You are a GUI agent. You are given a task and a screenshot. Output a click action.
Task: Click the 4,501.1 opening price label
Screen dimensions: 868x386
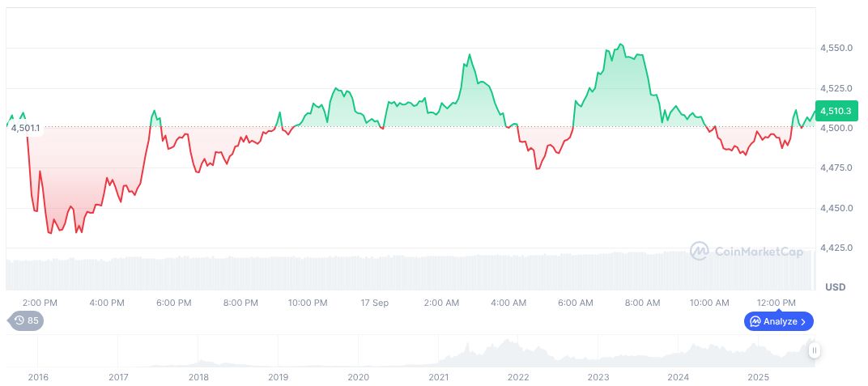point(25,127)
